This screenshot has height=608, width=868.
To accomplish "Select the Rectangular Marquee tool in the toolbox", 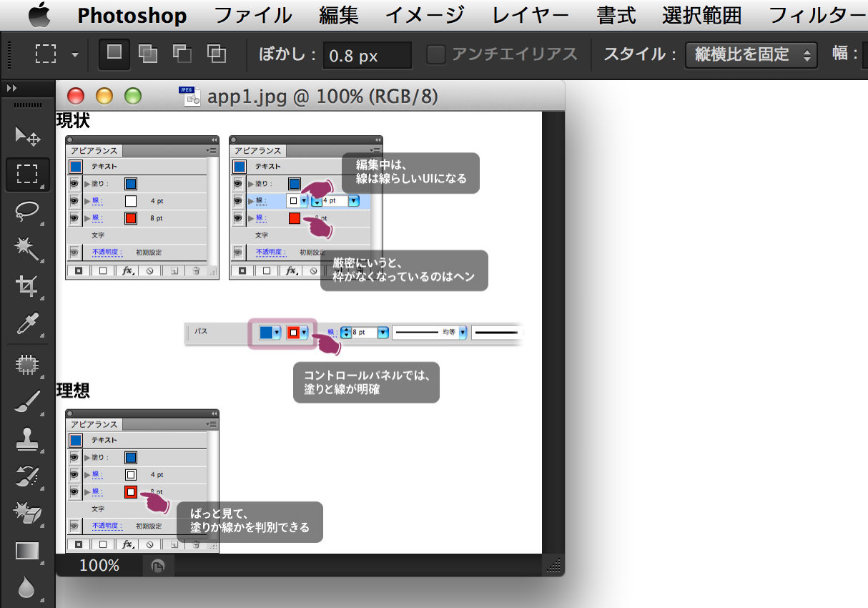I will click(x=27, y=174).
